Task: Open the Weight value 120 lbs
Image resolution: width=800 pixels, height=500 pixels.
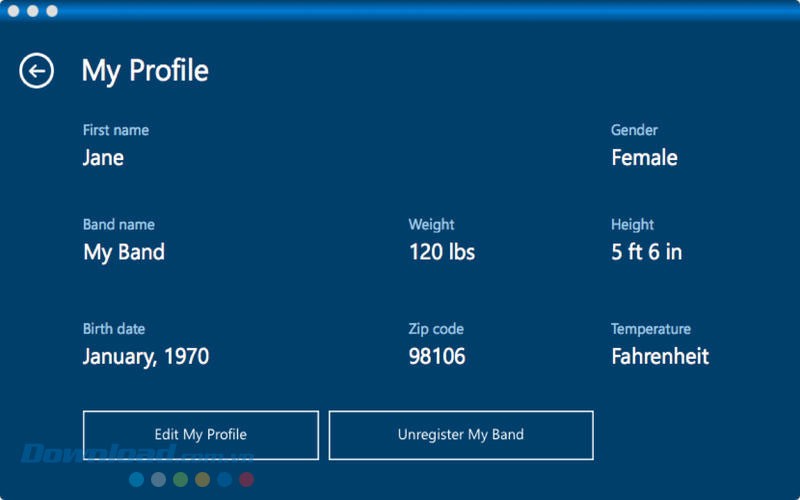Action: (x=441, y=252)
